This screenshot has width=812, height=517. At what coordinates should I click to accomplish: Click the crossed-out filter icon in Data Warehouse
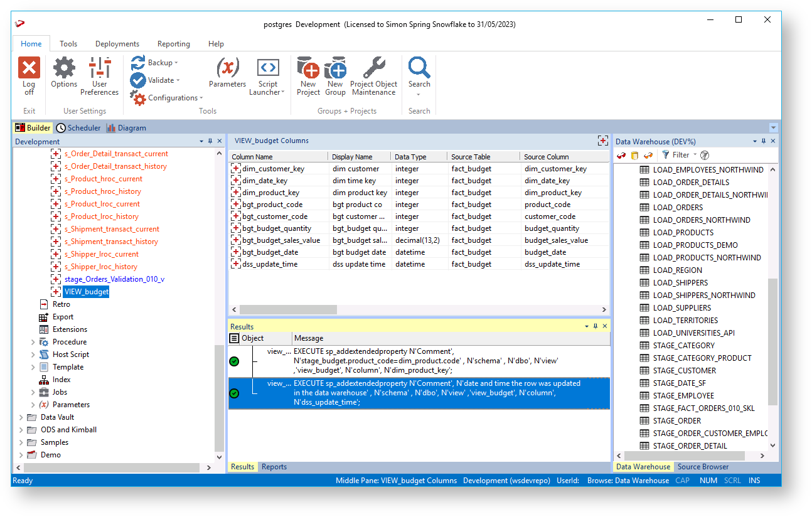pos(705,155)
